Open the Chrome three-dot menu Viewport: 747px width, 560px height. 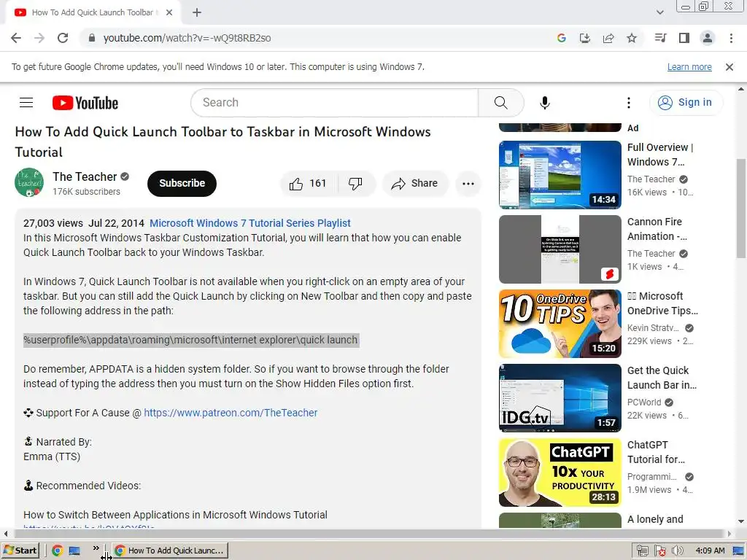(731, 38)
